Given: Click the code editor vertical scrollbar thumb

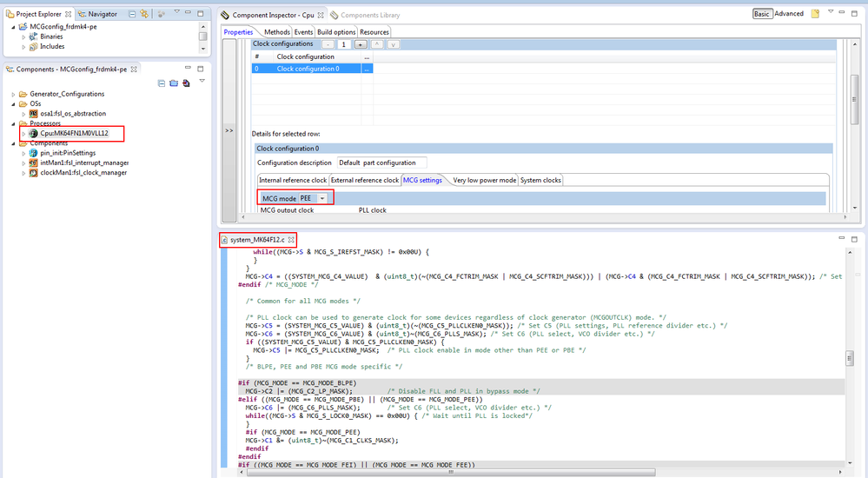Looking at the screenshot, I should tap(850, 358).
